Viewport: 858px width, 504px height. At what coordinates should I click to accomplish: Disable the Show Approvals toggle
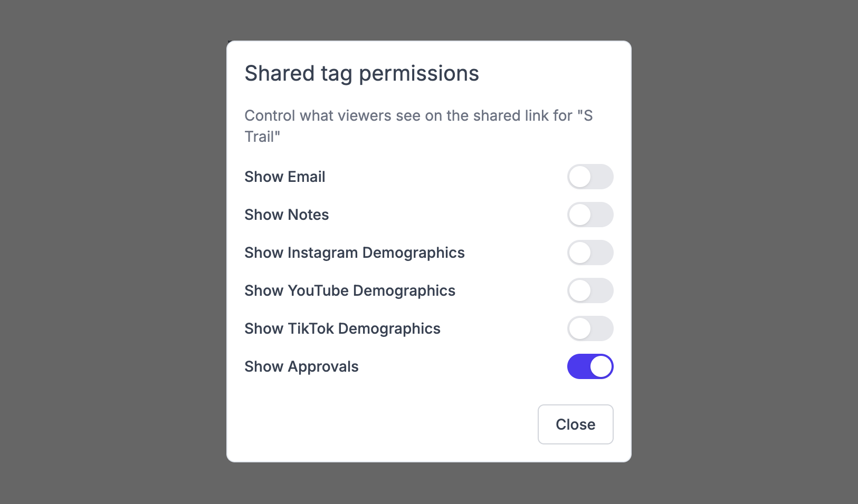point(590,366)
